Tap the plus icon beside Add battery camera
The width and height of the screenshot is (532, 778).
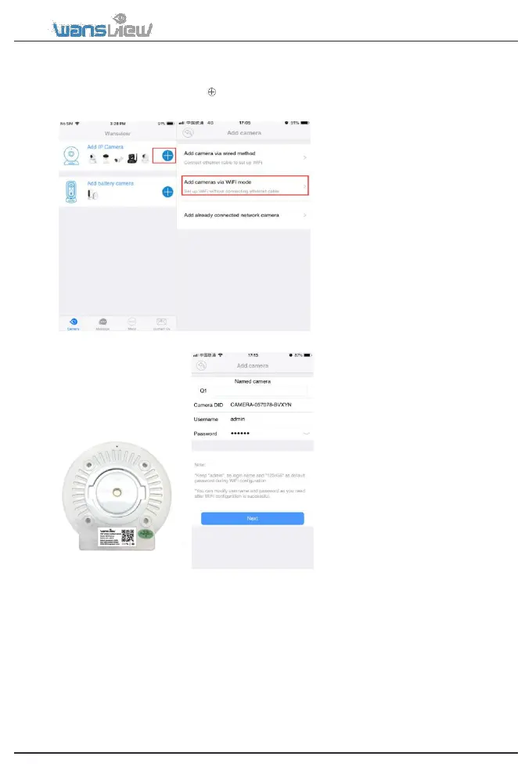[x=167, y=192]
